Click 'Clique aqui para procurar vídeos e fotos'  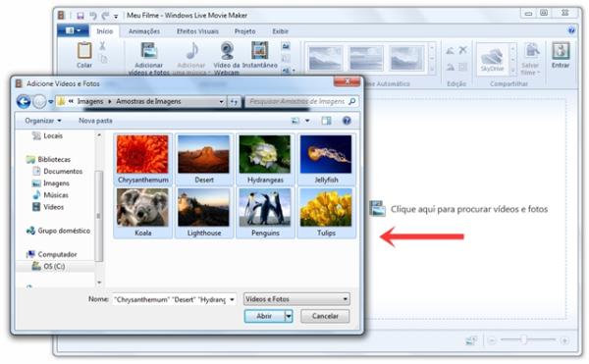[x=469, y=209]
